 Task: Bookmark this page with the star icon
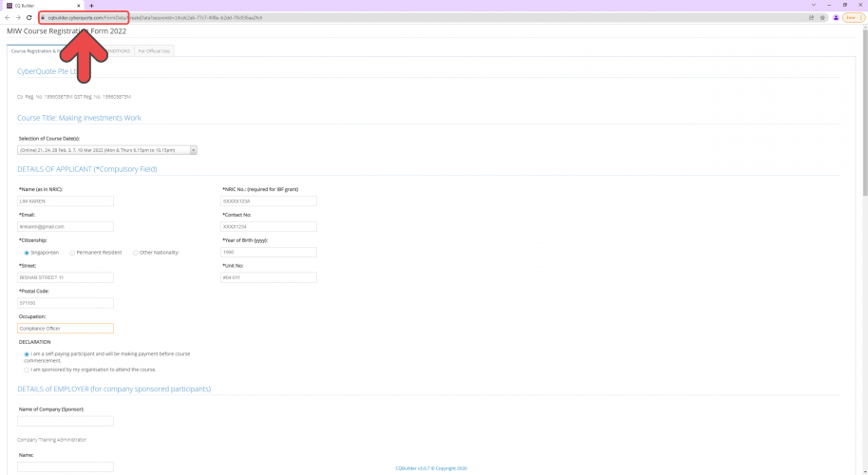[822, 17]
